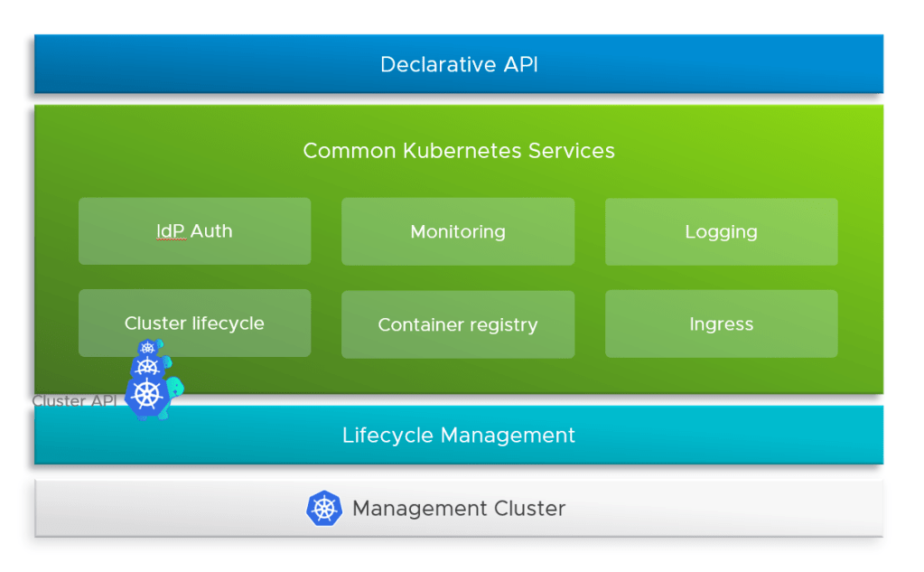This screenshot has width=924, height=572.
Task: Click the gray Cluster API text label
Action: (x=74, y=401)
